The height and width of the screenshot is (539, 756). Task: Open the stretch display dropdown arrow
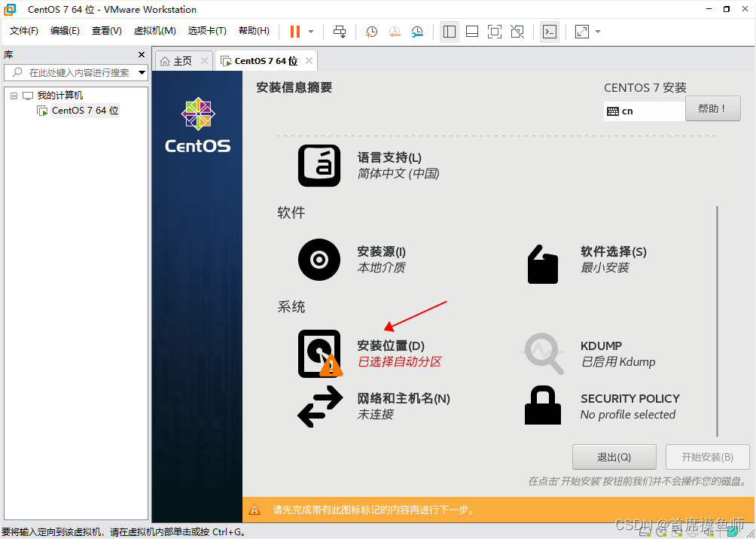(598, 32)
